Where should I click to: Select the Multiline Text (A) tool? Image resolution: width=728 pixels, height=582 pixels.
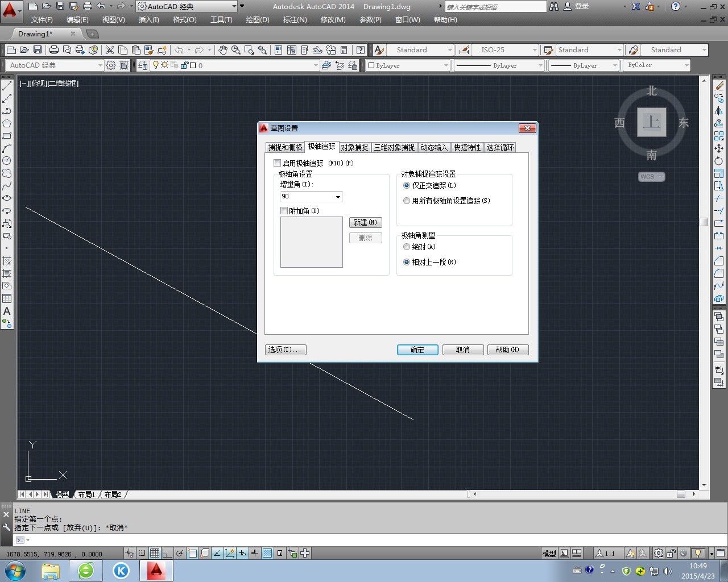(7, 311)
